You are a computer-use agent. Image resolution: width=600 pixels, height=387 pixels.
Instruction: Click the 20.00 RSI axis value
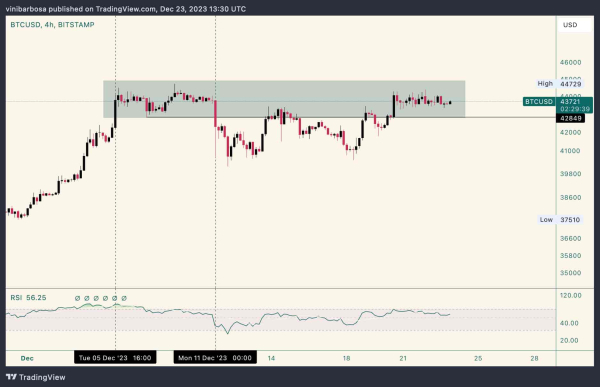pos(569,340)
